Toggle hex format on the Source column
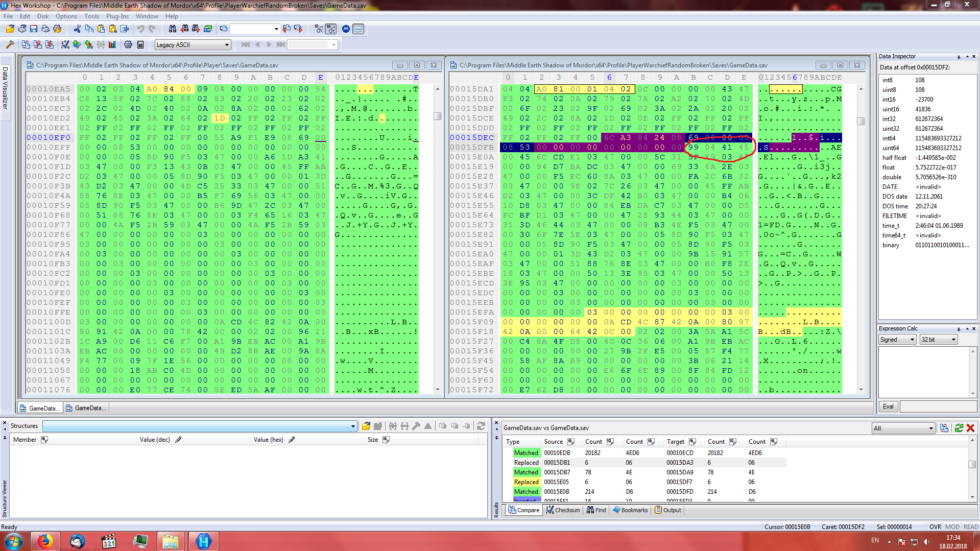Image resolution: width=980 pixels, height=551 pixels. (570, 442)
